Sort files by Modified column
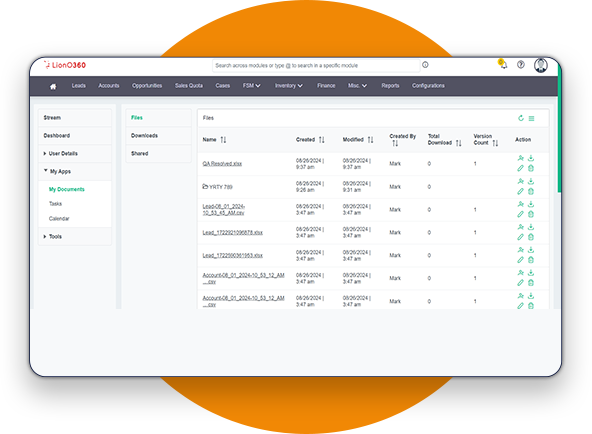 (x=370, y=140)
